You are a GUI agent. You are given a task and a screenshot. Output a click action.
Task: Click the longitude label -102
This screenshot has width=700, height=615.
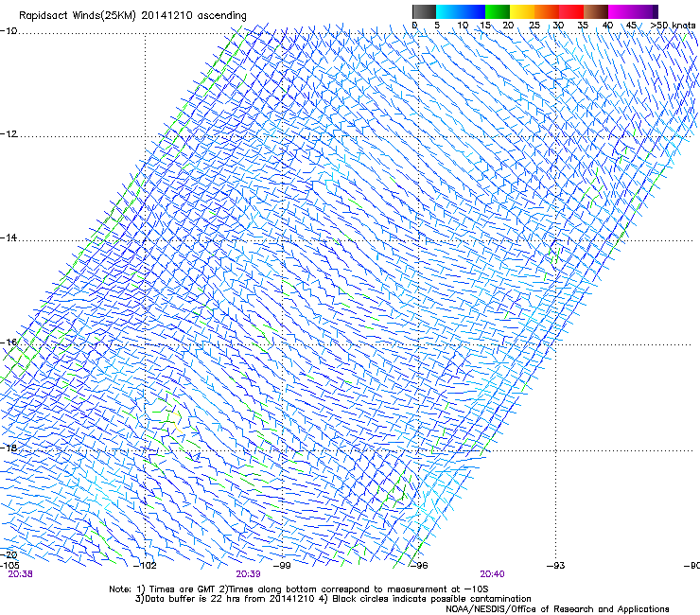(145, 566)
